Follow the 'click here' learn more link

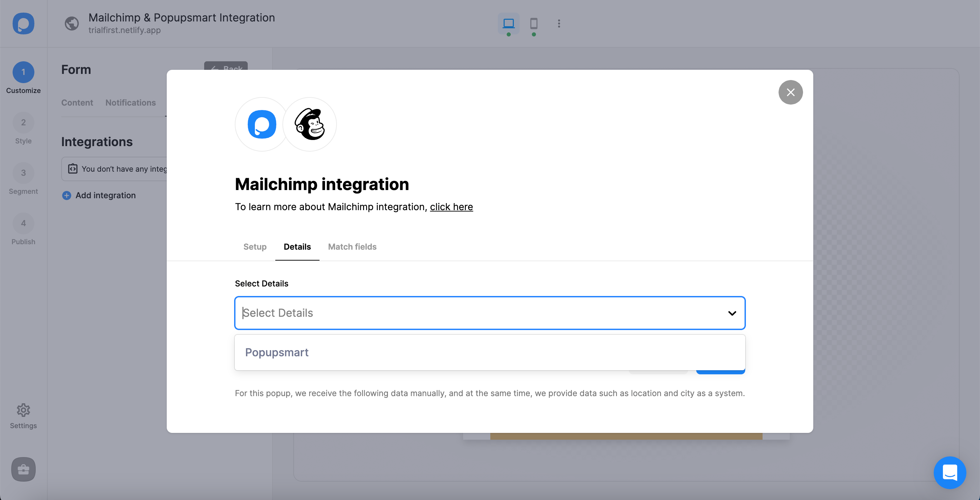[x=451, y=207]
